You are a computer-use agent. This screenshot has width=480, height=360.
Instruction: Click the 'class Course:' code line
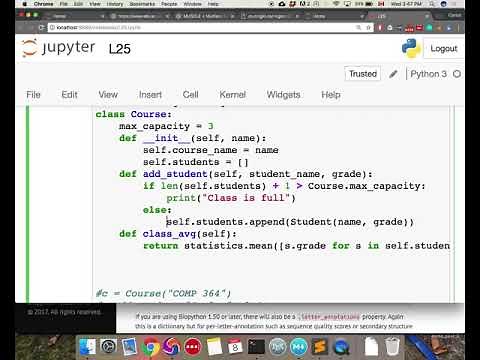[134, 114]
